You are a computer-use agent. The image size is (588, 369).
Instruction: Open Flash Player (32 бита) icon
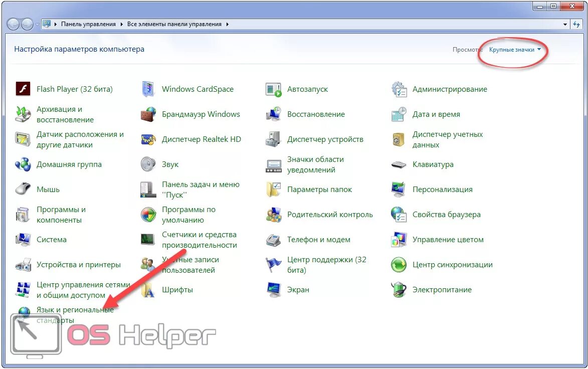click(x=23, y=89)
